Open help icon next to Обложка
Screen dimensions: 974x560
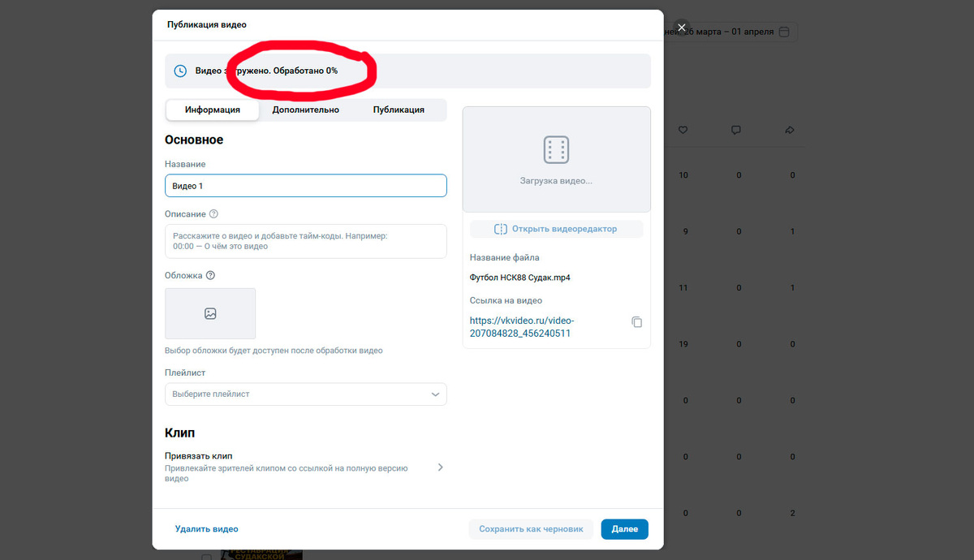point(210,275)
